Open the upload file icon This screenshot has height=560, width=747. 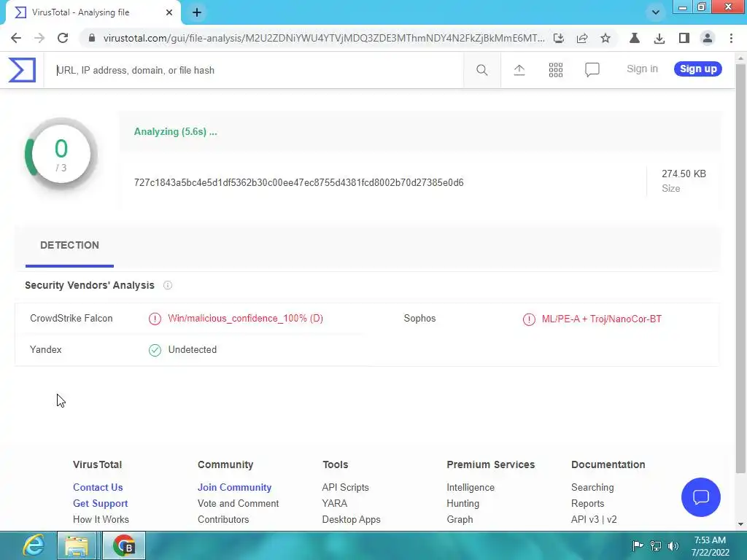point(519,70)
